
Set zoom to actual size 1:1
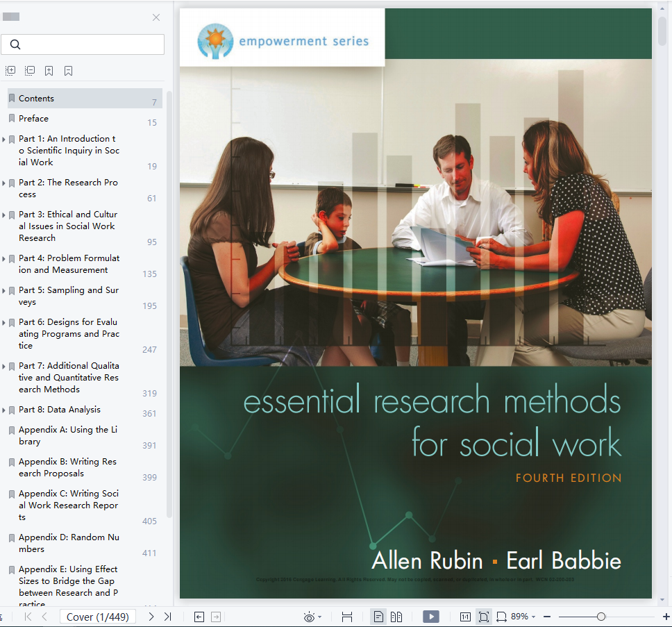(465, 617)
